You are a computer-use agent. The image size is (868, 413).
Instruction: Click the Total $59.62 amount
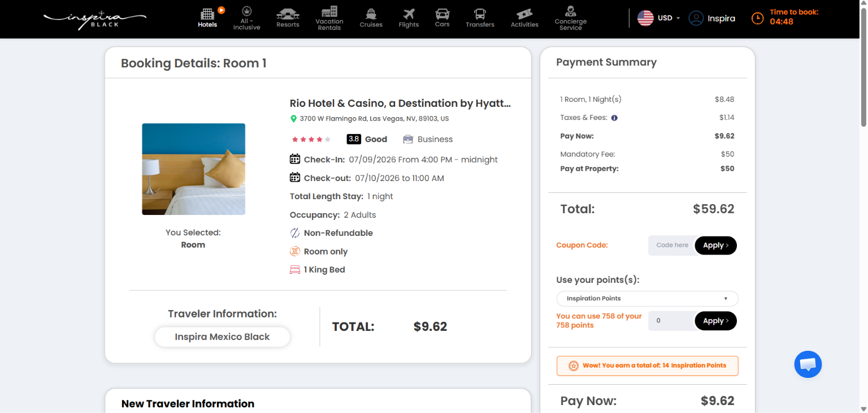click(x=714, y=209)
